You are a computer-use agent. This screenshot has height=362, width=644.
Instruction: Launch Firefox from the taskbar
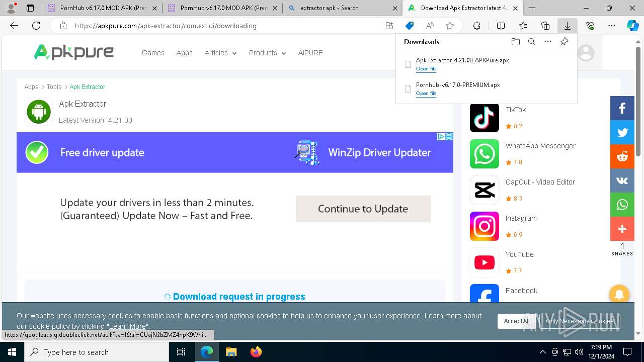pos(256,352)
